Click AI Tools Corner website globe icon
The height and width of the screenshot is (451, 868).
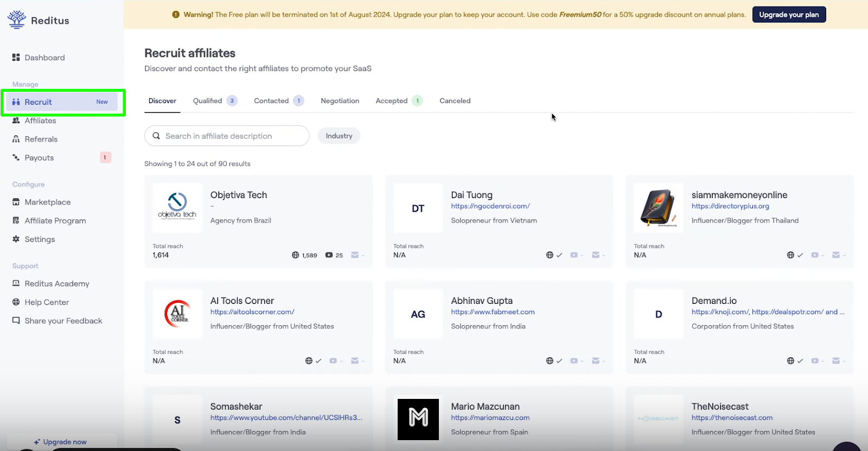pos(309,361)
